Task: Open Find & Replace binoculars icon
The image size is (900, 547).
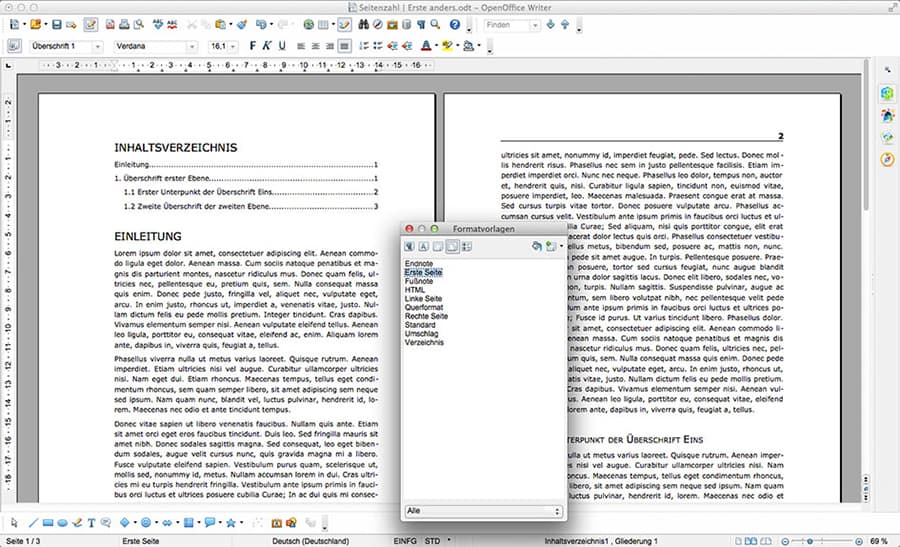Action: (x=363, y=25)
